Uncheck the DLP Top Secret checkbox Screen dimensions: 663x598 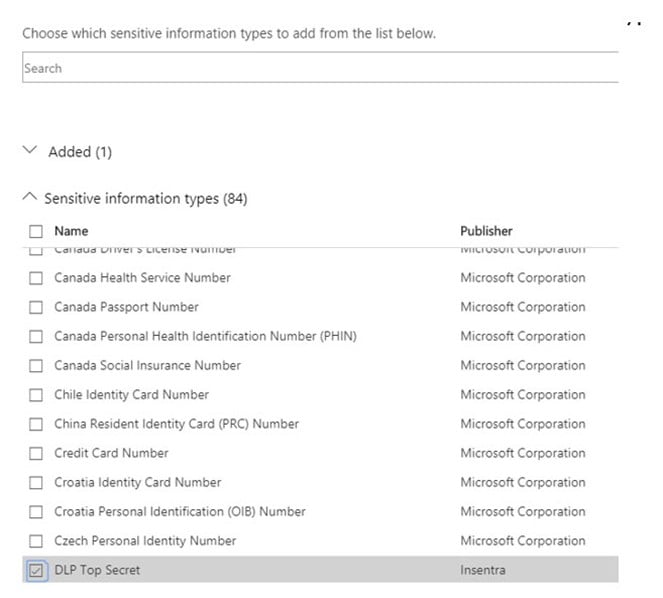(36, 570)
